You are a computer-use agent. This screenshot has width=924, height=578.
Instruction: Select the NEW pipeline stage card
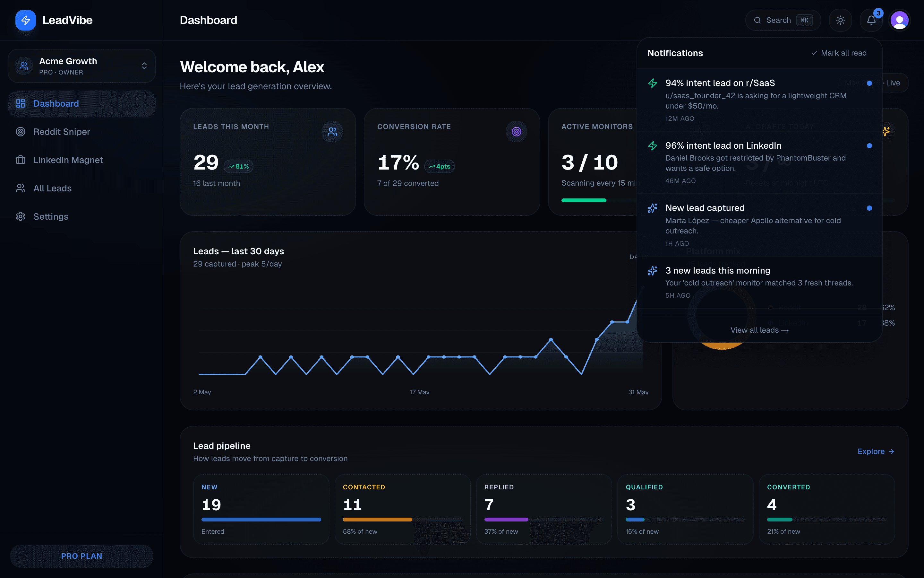pyautogui.click(x=261, y=509)
